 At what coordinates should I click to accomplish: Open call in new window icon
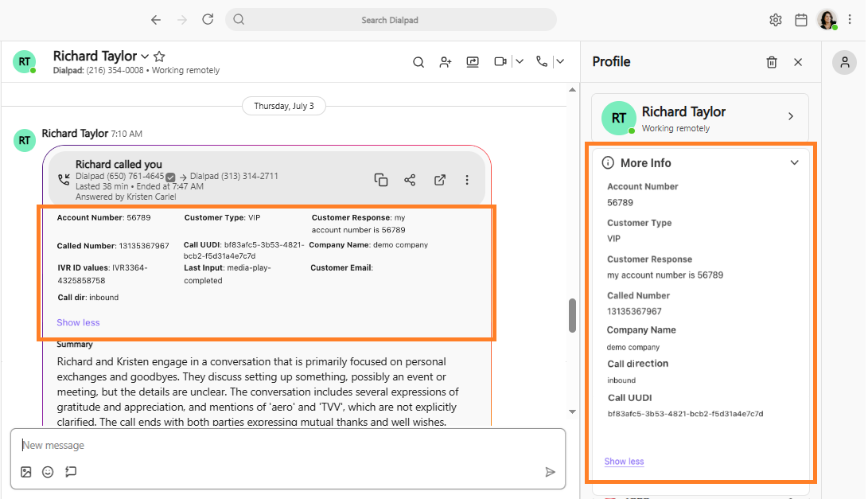click(x=439, y=180)
